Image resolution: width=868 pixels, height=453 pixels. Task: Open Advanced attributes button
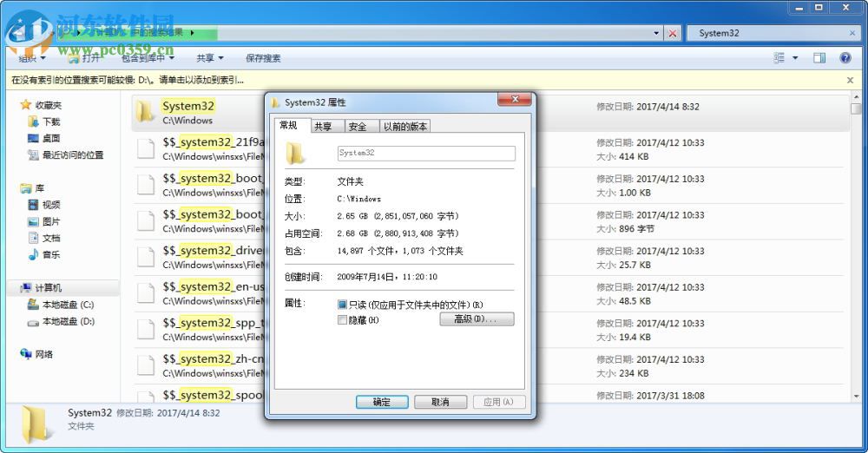point(477,319)
